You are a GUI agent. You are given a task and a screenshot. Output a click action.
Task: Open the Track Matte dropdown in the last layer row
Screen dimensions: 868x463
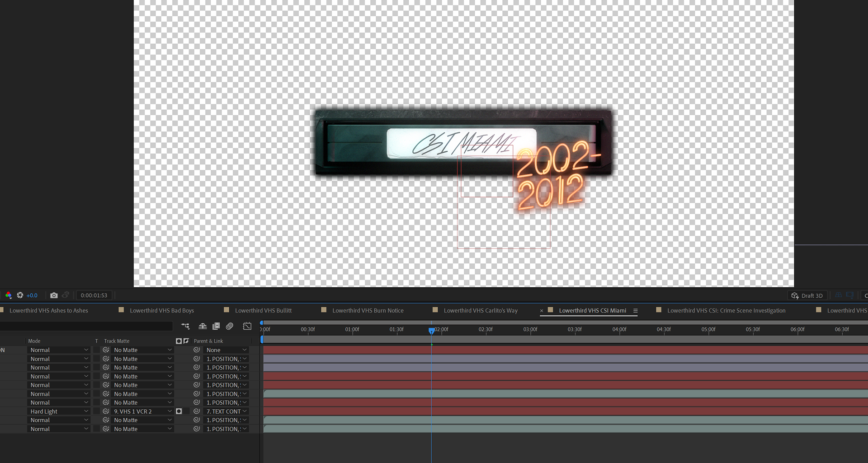(142, 429)
